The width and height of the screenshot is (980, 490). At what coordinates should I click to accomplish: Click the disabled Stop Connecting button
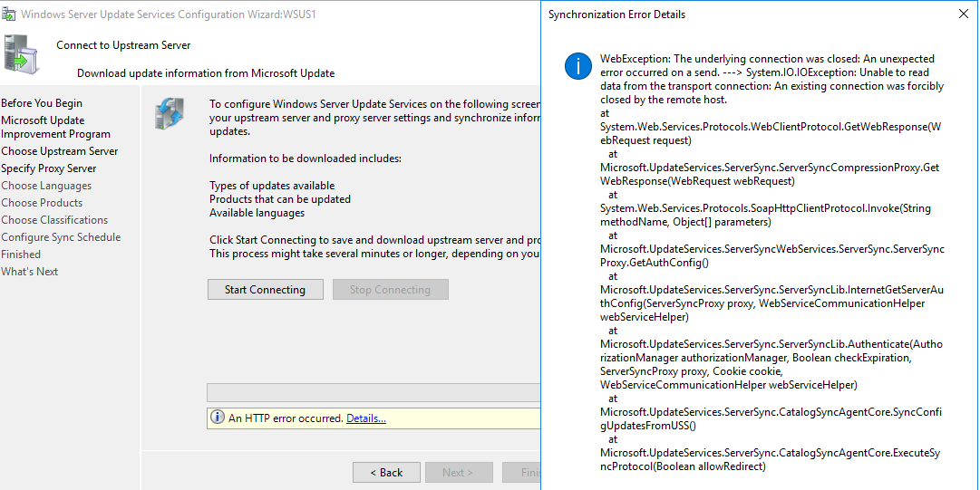[x=390, y=290]
